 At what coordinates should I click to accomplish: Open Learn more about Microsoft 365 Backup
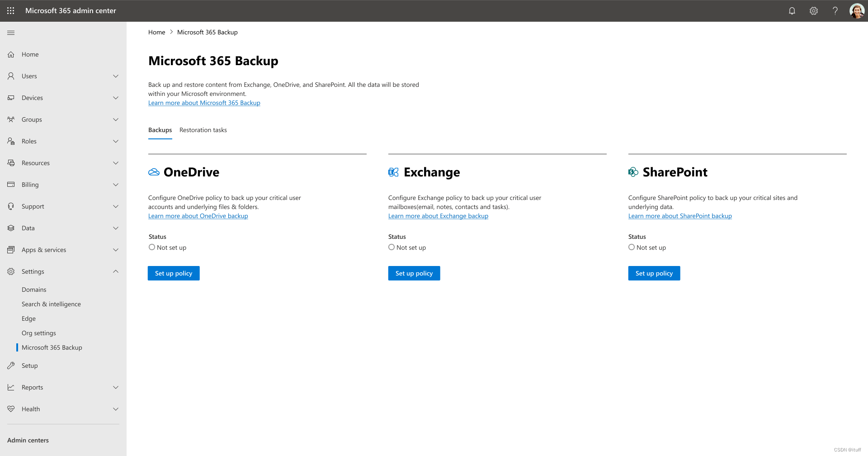click(x=204, y=103)
